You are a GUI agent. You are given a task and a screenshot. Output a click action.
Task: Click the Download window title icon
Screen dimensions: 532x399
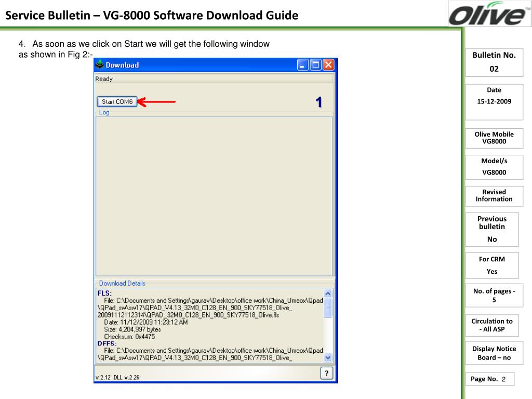pos(99,64)
